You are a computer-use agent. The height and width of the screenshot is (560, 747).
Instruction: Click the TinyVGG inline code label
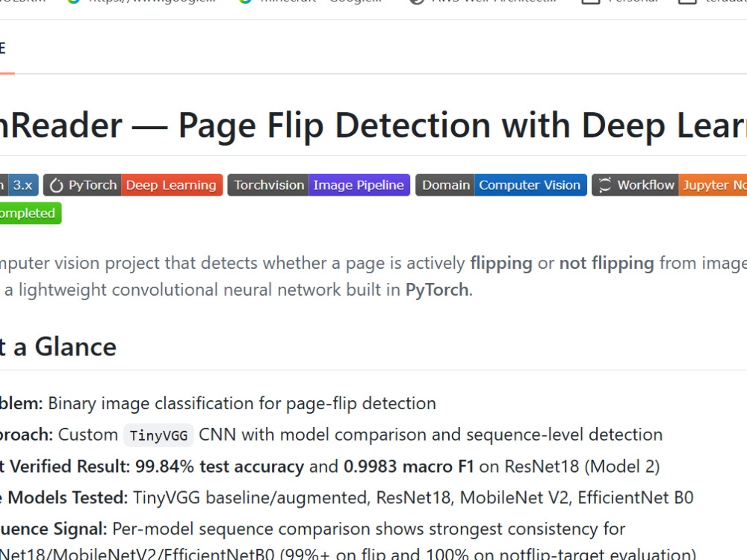158,436
